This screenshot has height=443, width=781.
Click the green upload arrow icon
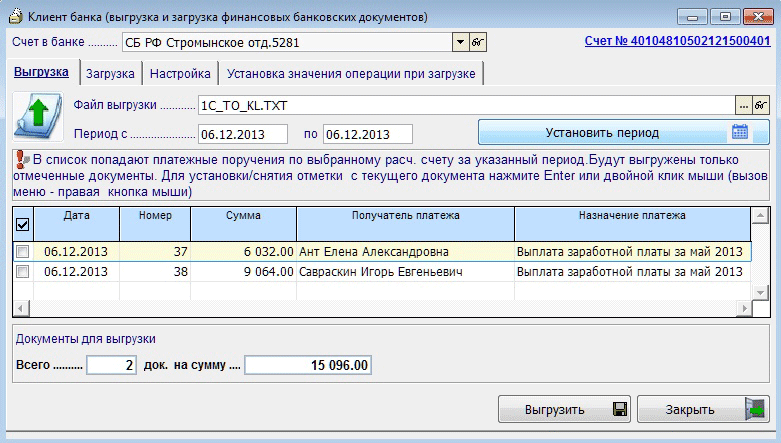tap(35, 118)
